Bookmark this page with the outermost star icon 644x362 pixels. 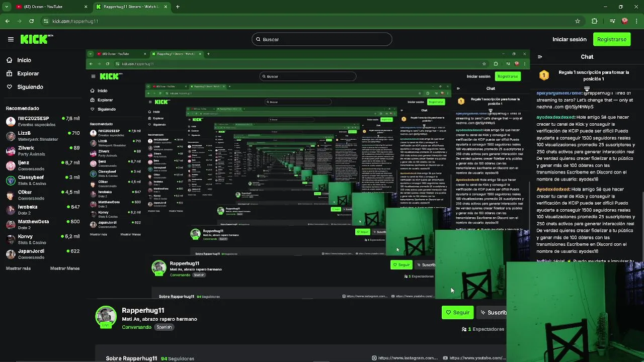tap(578, 21)
